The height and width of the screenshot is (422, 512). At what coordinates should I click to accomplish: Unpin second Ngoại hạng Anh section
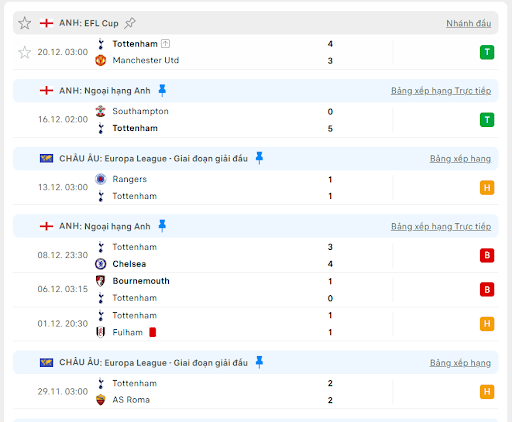coord(162,226)
